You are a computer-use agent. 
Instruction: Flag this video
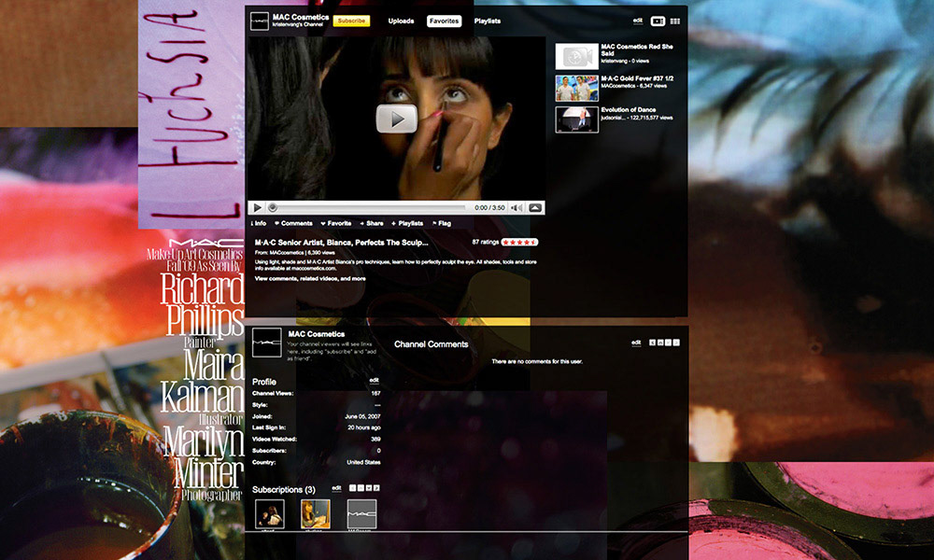click(x=442, y=224)
